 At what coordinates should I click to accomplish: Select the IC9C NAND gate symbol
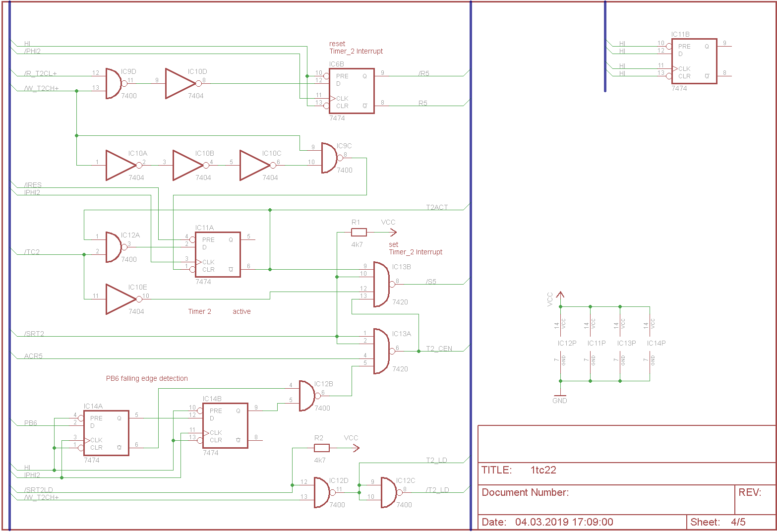pos(330,158)
